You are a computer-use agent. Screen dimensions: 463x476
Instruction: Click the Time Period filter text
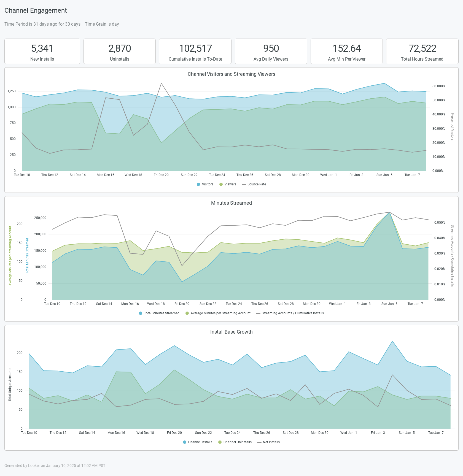(x=42, y=24)
